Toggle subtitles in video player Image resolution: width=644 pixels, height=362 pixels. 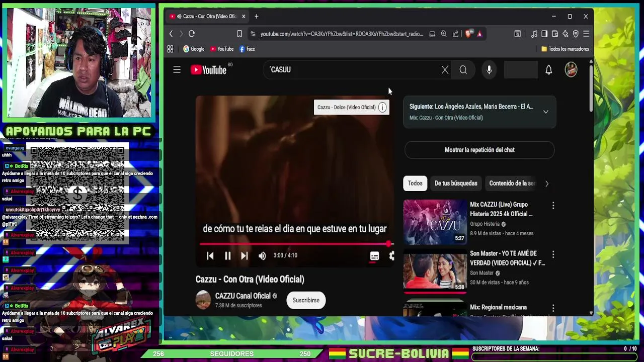(374, 256)
